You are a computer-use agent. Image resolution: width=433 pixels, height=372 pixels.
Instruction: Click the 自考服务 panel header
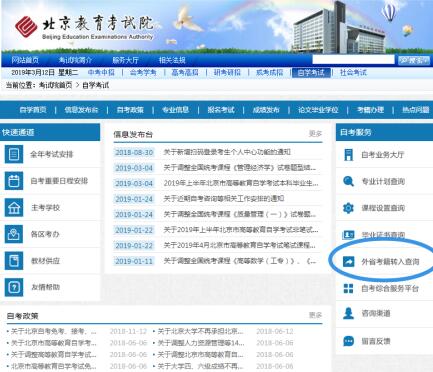click(x=384, y=132)
